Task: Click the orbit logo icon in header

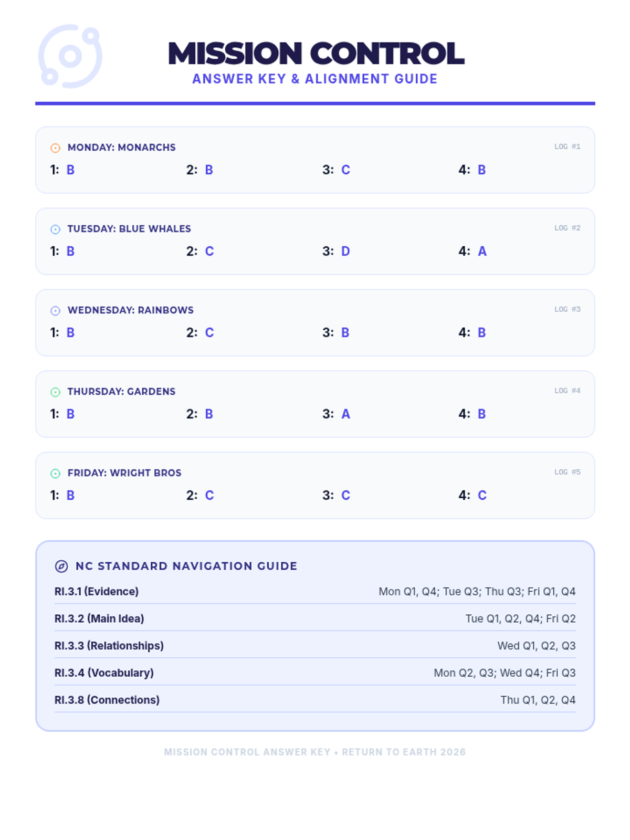Action: [70, 56]
